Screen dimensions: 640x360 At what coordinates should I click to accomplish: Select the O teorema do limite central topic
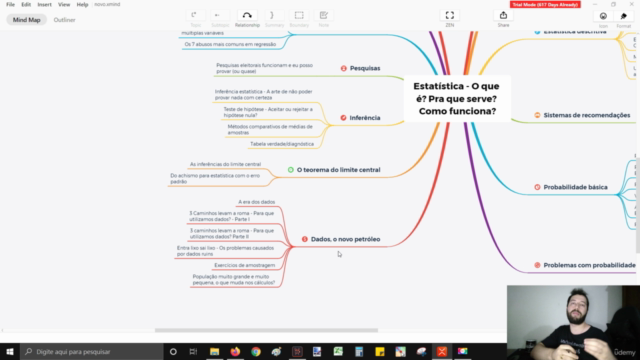coord(338,170)
